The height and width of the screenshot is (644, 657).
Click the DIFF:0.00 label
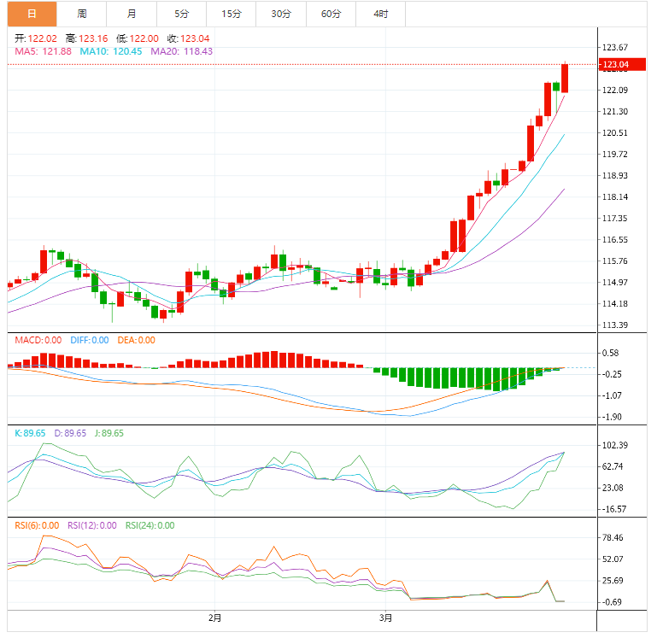89,340
